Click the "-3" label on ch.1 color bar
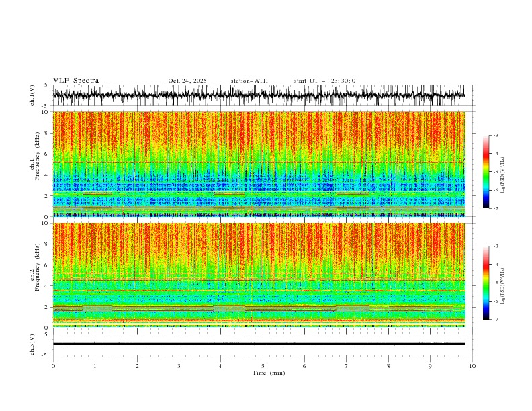This screenshot has height=411, width=532. [496, 135]
